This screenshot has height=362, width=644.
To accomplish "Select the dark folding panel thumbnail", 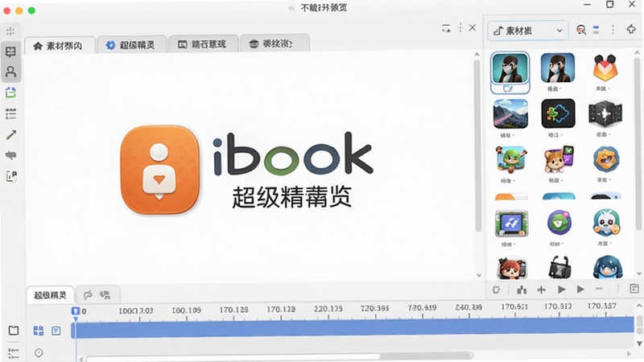I will [x=605, y=113].
